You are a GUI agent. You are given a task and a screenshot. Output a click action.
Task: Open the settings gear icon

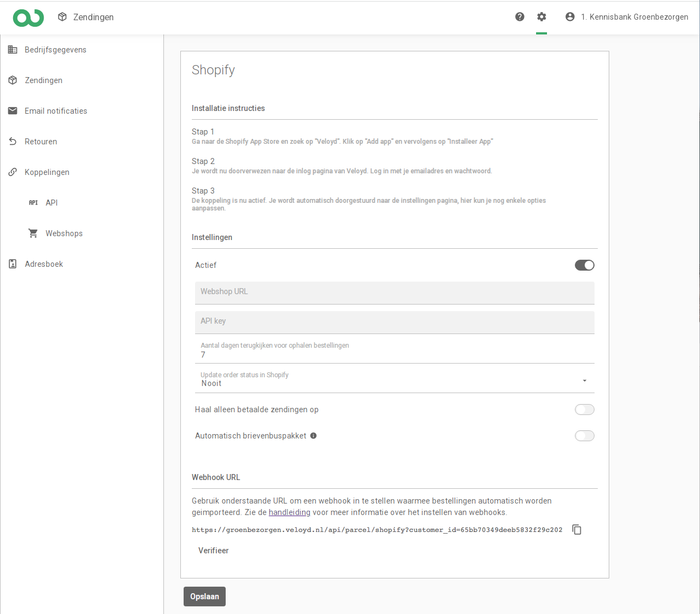(x=542, y=17)
